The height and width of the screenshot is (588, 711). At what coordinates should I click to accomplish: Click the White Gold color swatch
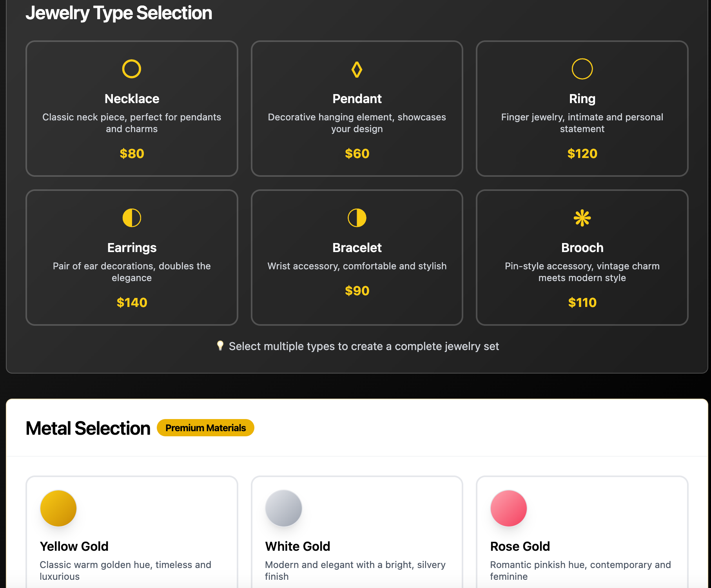(x=283, y=508)
